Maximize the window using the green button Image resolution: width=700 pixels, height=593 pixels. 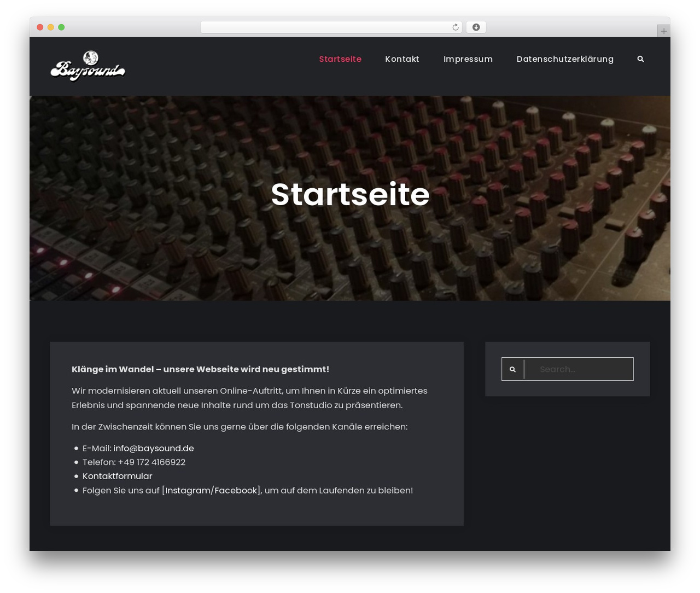(61, 27)
